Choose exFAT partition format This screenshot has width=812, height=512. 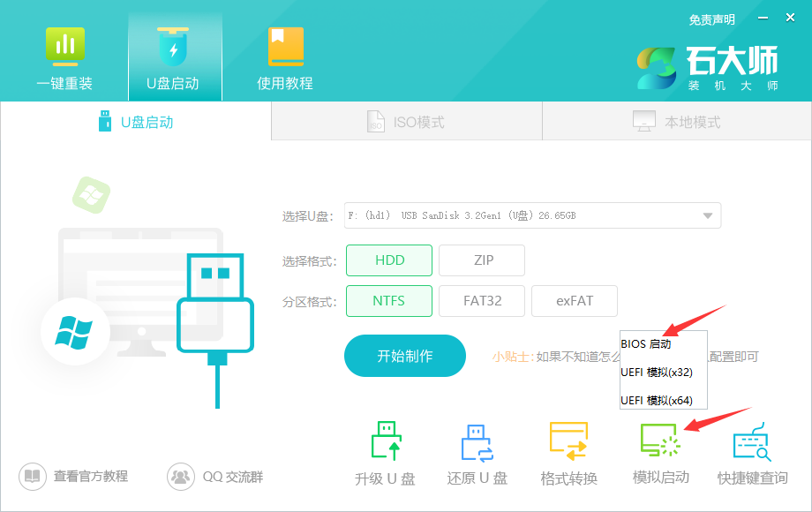[574, 300]
